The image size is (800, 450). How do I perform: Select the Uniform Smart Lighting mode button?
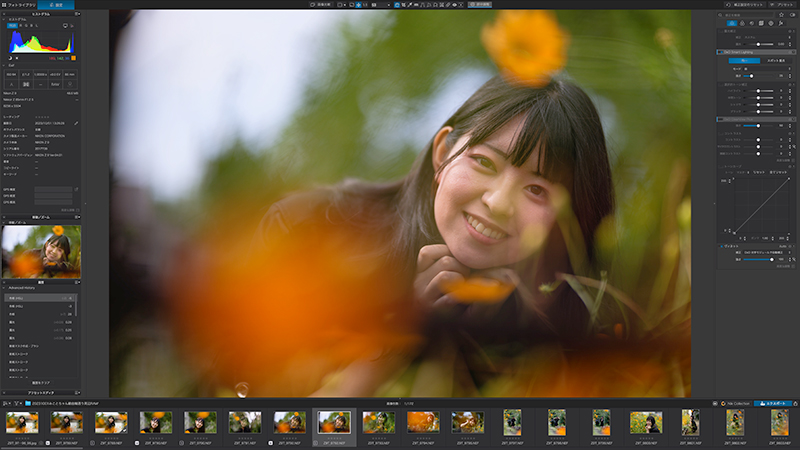(744, 61)
